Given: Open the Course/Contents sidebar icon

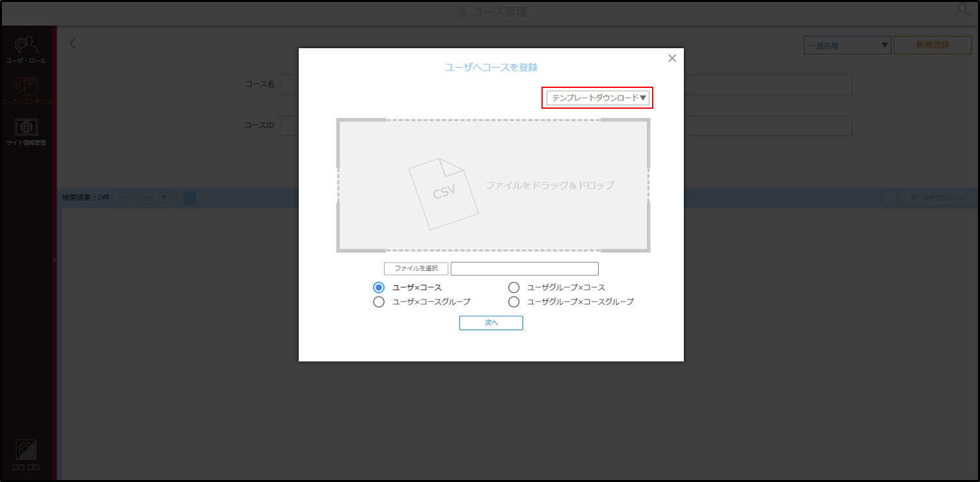Looking at the screenshot, I should (x=26, y=91).
